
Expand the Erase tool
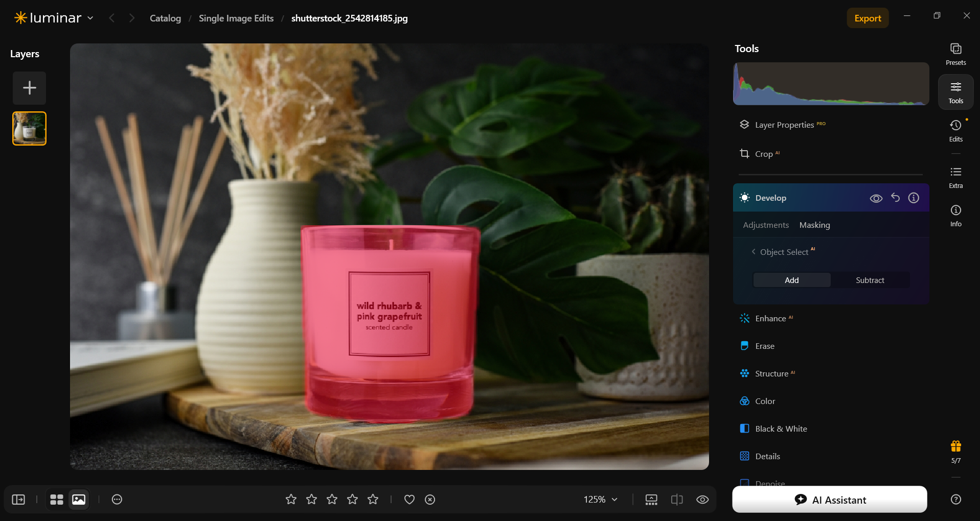[x=831, y=346]
